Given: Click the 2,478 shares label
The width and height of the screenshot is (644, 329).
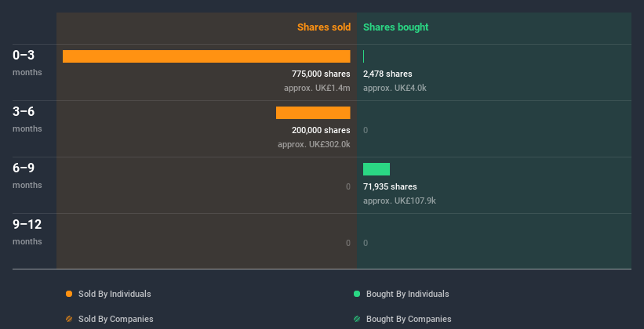Looking at the screenshot, I should click(387, 74).
